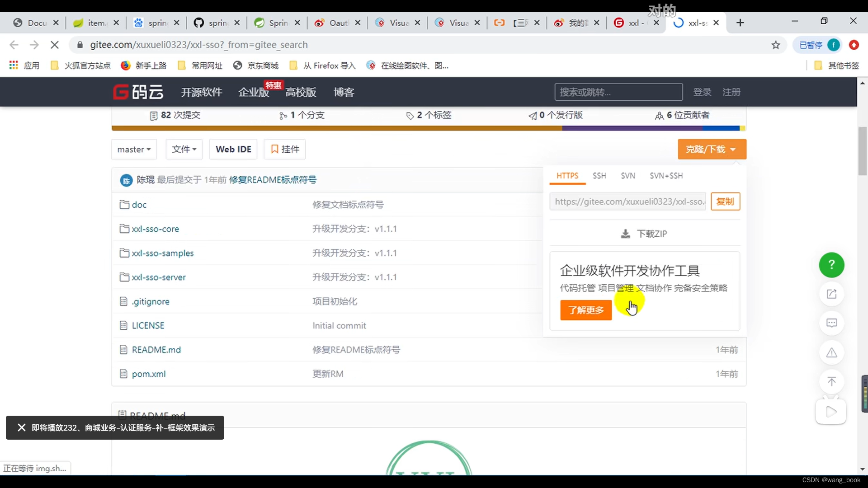Viewport: 868px width, 488px height.
Task: Open the .gitignore file
Action: click(x=151, y=301)
